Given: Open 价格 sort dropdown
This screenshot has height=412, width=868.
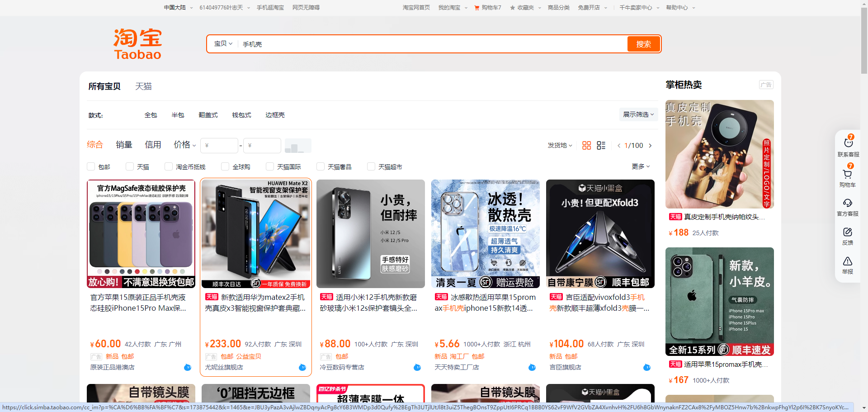Looking at the screenshot, I should coord(184,145).
